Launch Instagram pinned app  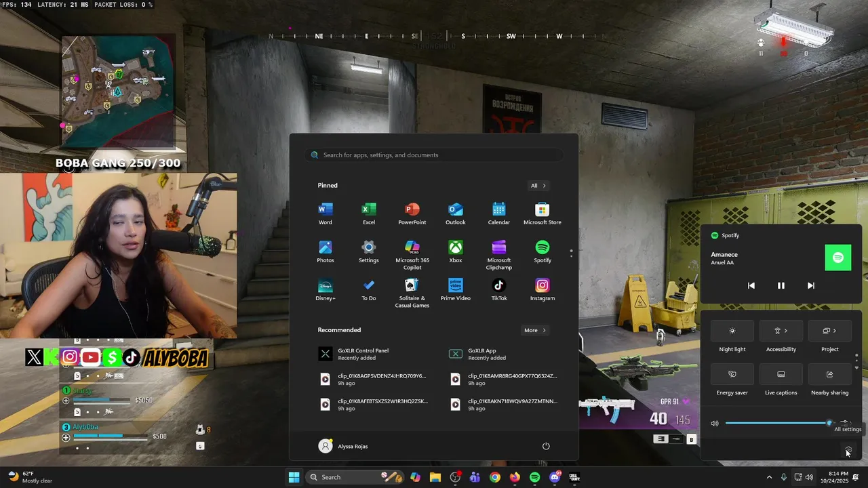[x=542, y=289]
